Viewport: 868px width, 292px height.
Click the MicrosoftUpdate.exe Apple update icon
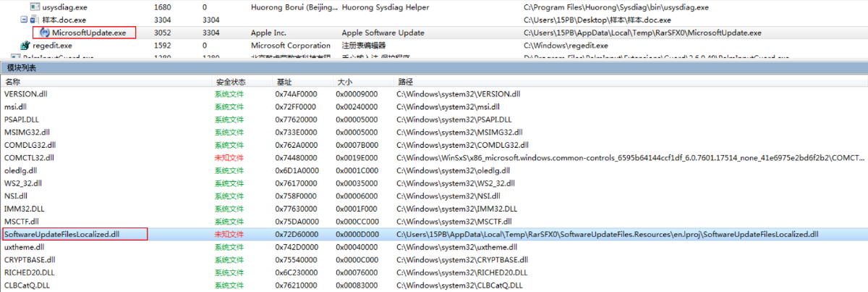[x=46, y=33]
